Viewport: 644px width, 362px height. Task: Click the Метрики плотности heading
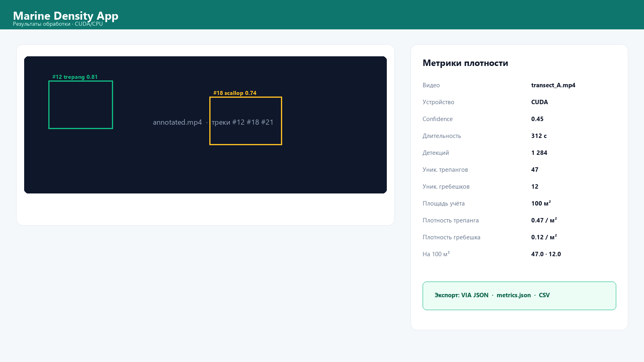[x=465, y=63]
